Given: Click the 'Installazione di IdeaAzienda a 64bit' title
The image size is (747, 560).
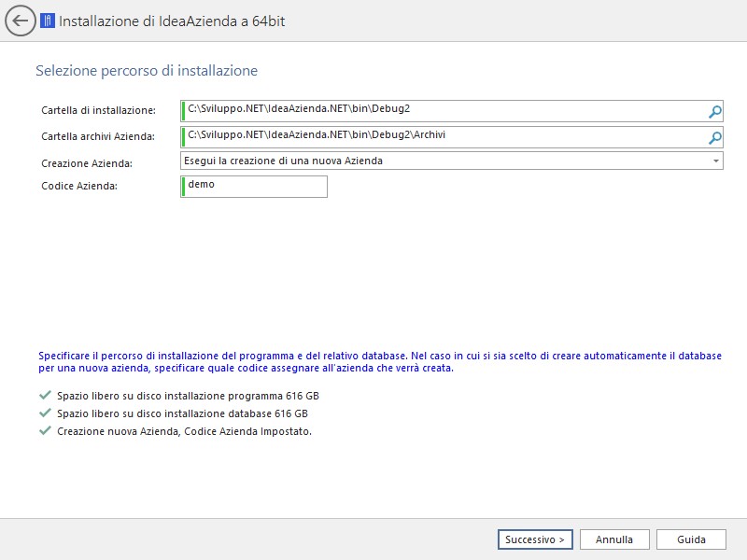Looking at the screenshot, I should (x=172, y=21).
